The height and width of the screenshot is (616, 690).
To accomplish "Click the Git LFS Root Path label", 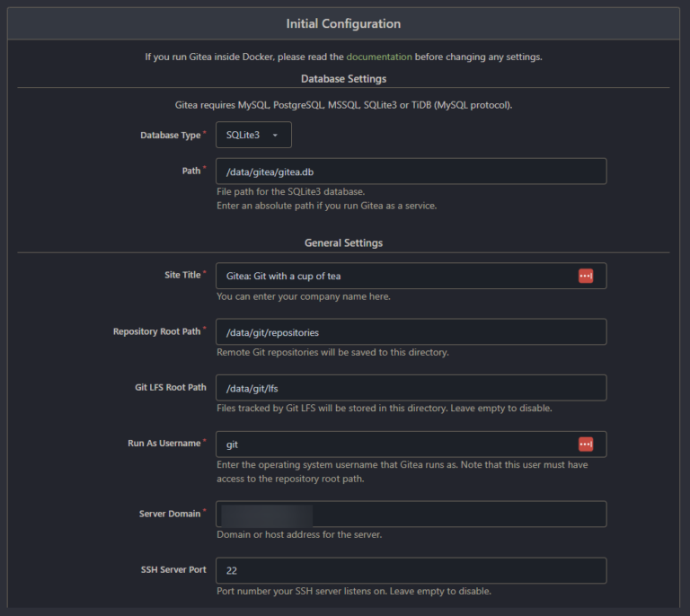I will (x=171, y=387).
